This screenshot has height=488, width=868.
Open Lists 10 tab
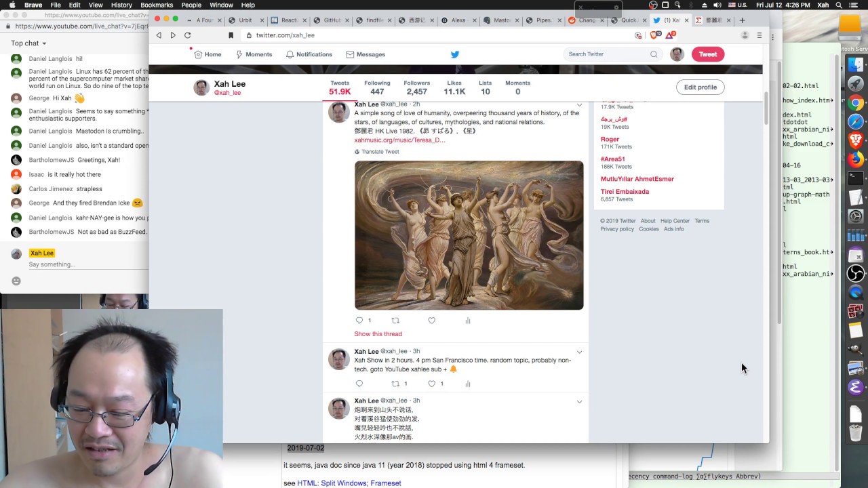click(485, 87)
